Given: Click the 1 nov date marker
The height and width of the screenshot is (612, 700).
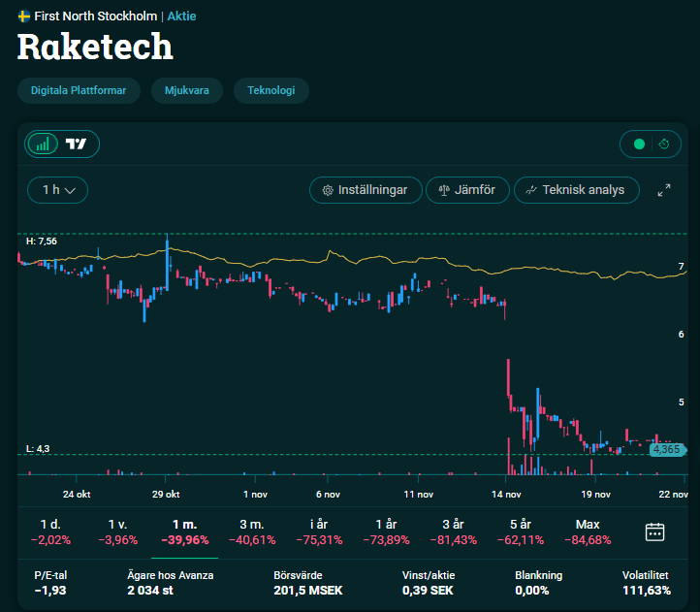Looking at the screenshot, I should (255, 495).
